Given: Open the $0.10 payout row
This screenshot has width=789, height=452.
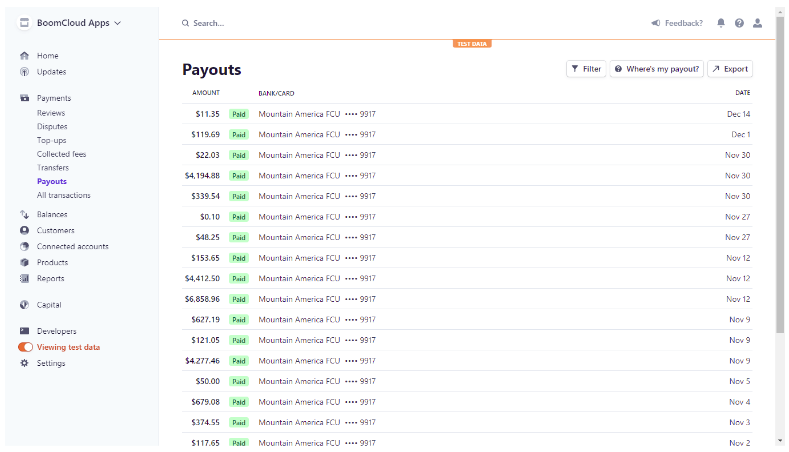Looking at the screenshot, I should (467, 217).
